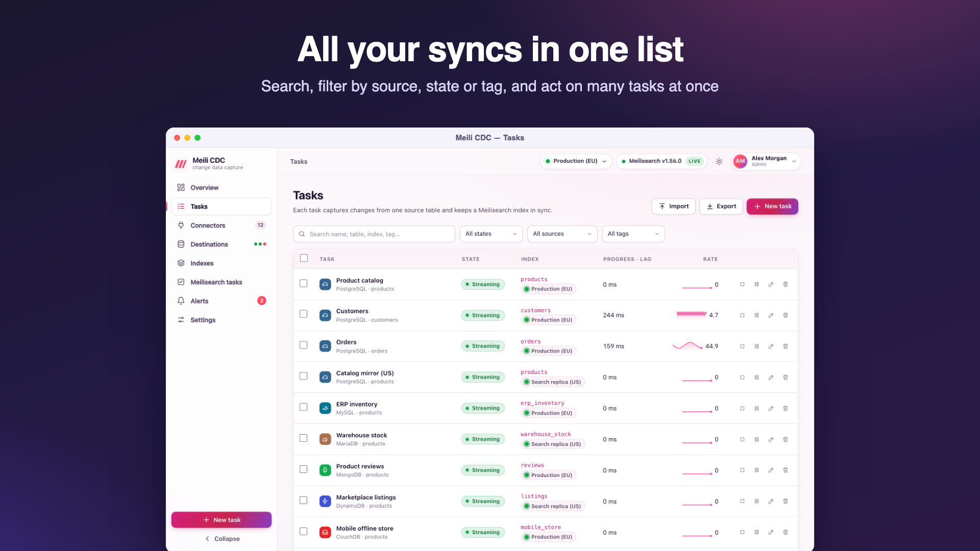The width and height of the screenshot is (980, 551).
Task: Click New task button in sidebar bottom
Action: 222,520
